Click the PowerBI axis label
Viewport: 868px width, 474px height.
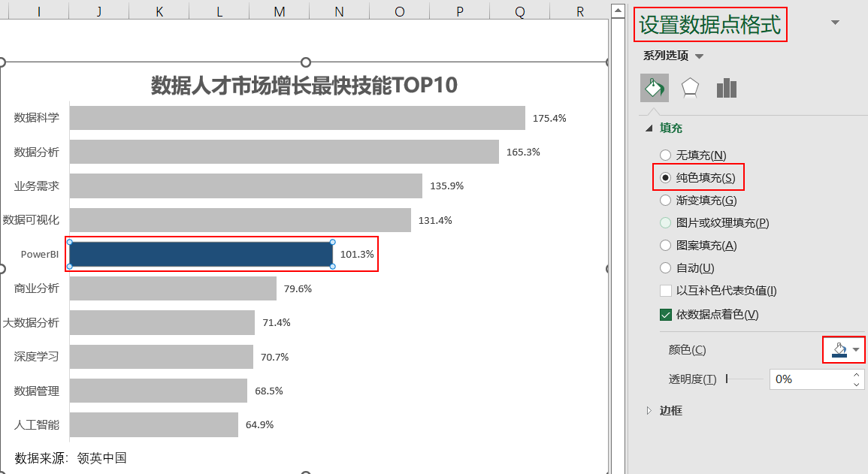[39, 255]
